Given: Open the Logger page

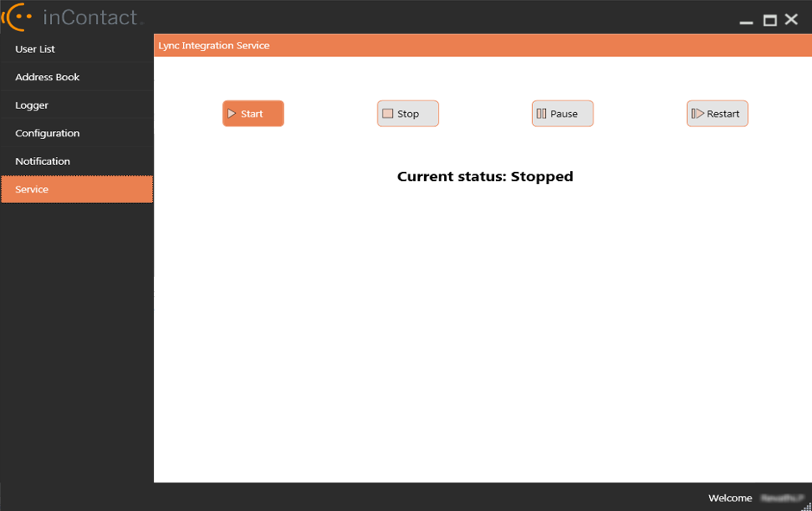Looking at the screenshot, I should 77,105.
